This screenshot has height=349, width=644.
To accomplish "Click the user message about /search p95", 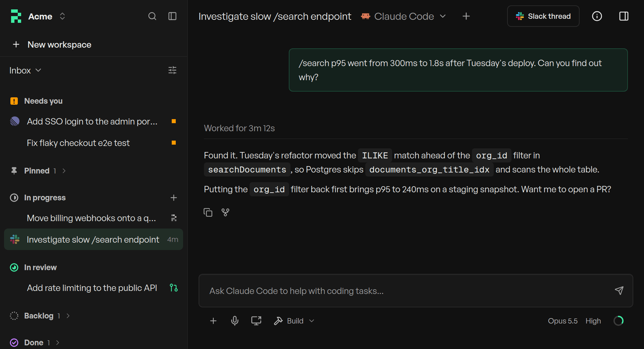I will pyautogui.click(x=458, y=70).
